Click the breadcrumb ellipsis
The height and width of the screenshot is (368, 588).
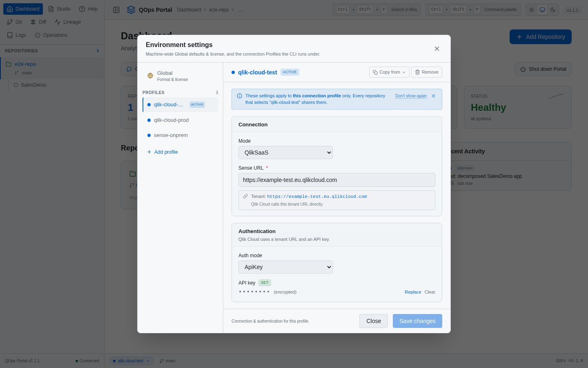pyautogui.click(x=241, y=10)
